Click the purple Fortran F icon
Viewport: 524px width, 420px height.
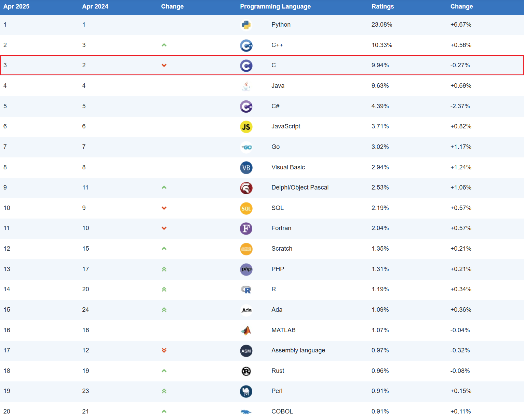pyautogui.click(x=246, y=228)
